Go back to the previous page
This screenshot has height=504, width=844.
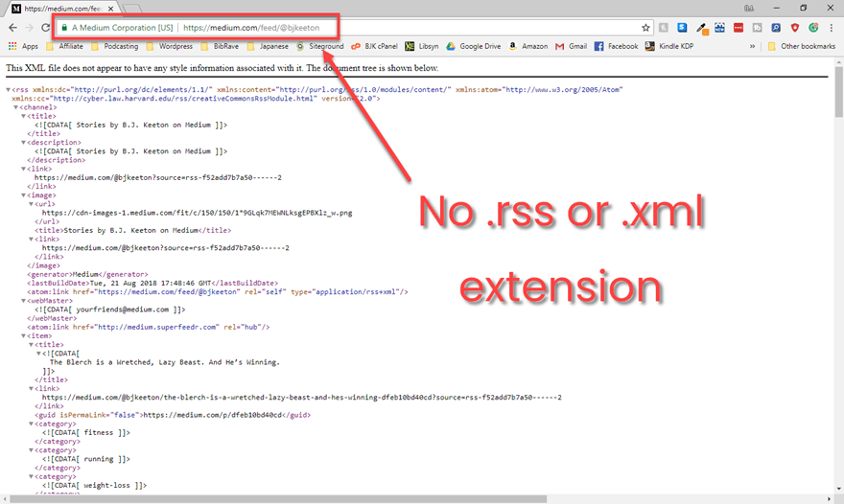coord(12,28)
